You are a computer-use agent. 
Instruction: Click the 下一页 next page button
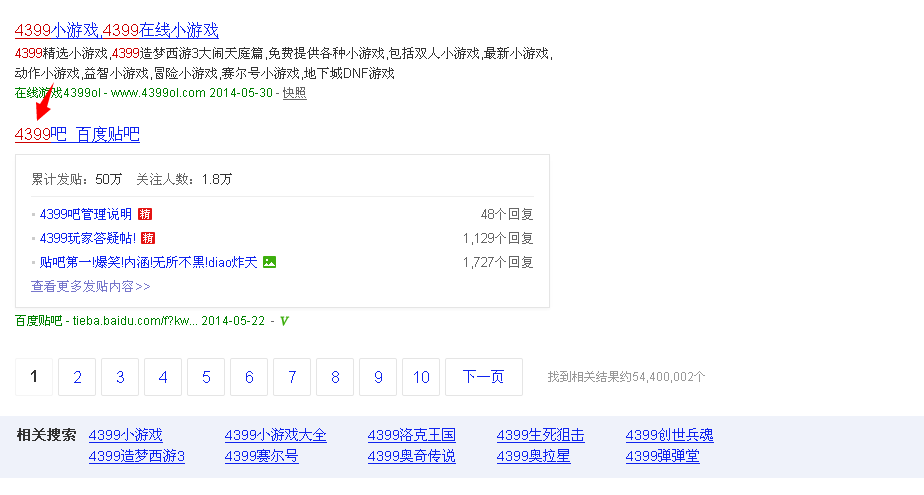click(x=484, y=377)
